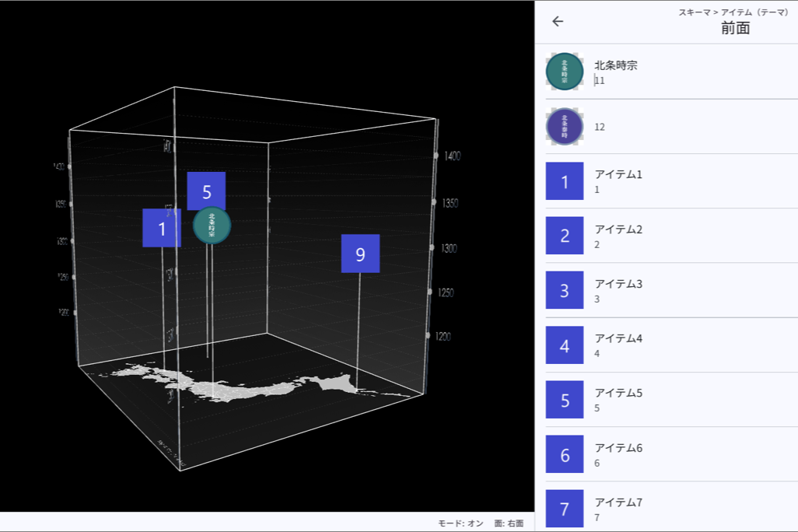
Task: Click marker 1 inside the 3D cube
Action: pyautogui.click(x=162, y=228)
